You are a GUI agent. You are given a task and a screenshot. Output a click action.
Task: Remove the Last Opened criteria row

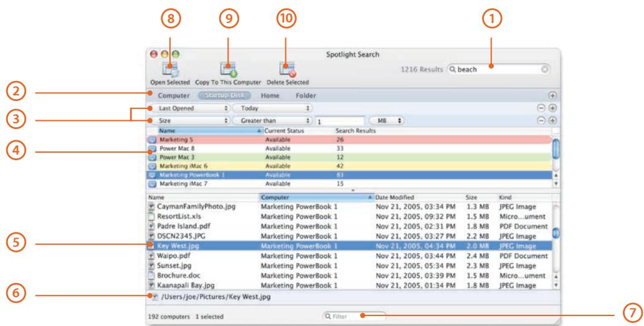pyautogui.click(x=541, y=108)
